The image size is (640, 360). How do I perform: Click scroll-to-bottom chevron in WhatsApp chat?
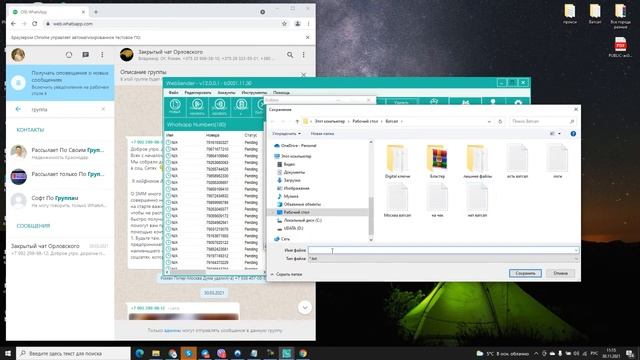coord(304,307)
